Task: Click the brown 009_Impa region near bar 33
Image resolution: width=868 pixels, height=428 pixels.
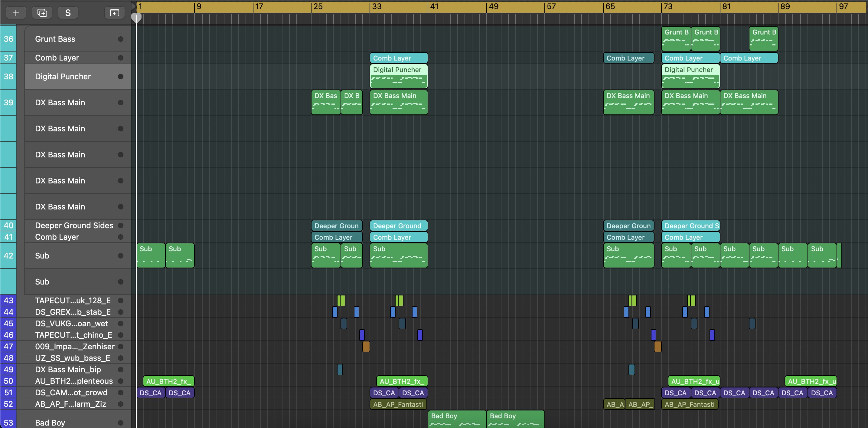Action: click(x=366, y=346)
